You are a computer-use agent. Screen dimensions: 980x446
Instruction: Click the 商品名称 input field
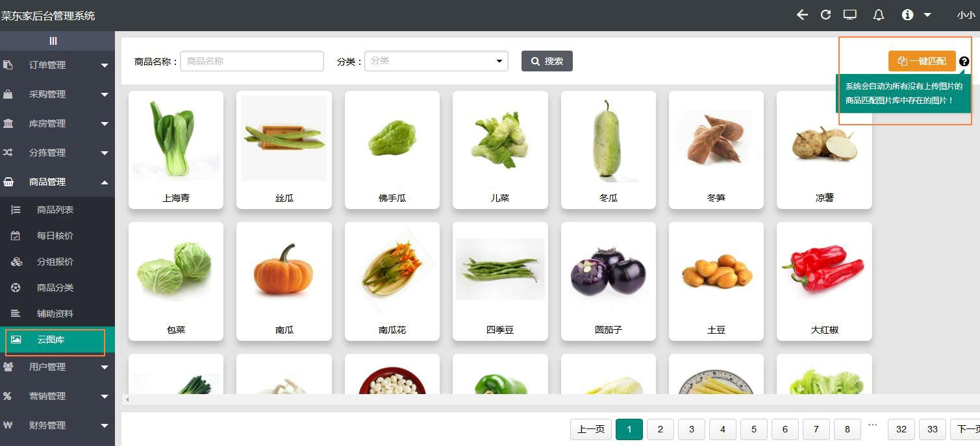click(252, 60)
